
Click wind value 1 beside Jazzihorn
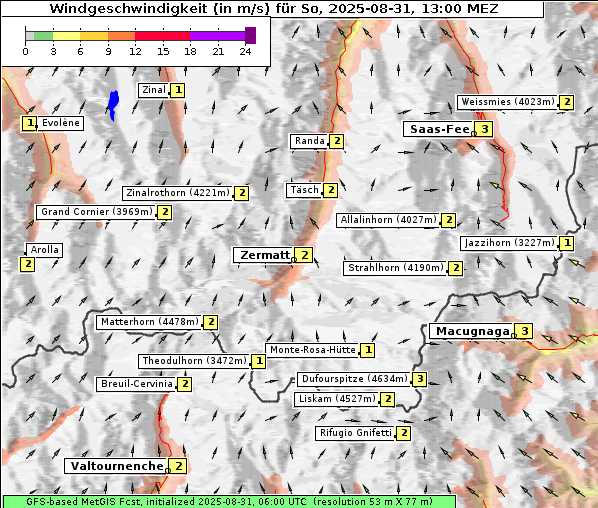[567, 243]
